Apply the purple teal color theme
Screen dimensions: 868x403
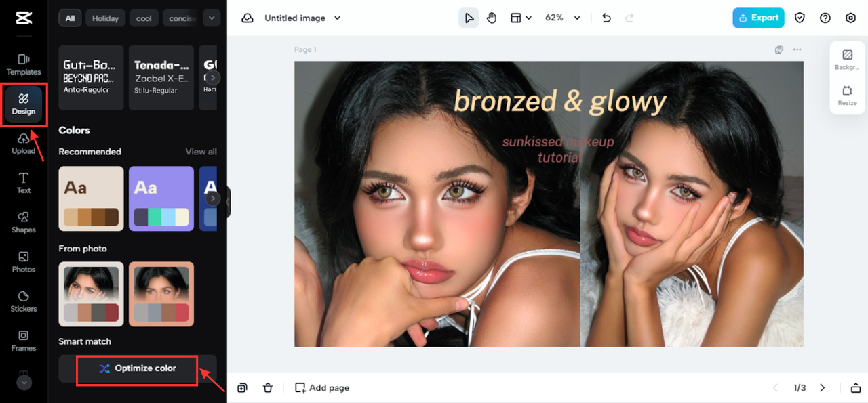(161, 198)
